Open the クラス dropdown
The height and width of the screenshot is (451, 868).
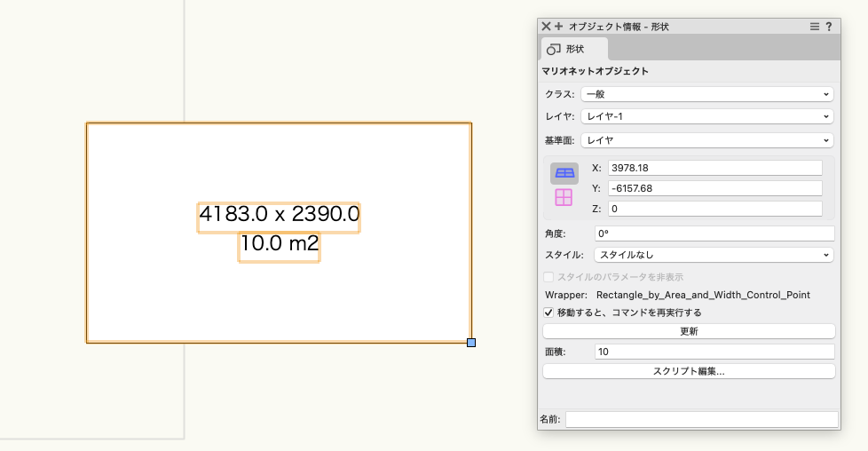[x=706, y=93]
